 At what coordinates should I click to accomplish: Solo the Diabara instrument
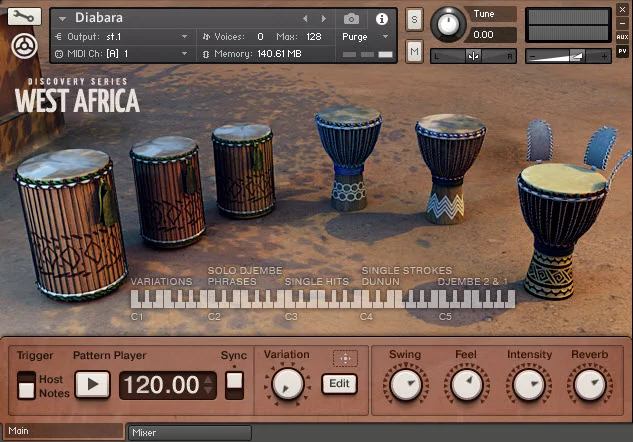coord(414,19)
